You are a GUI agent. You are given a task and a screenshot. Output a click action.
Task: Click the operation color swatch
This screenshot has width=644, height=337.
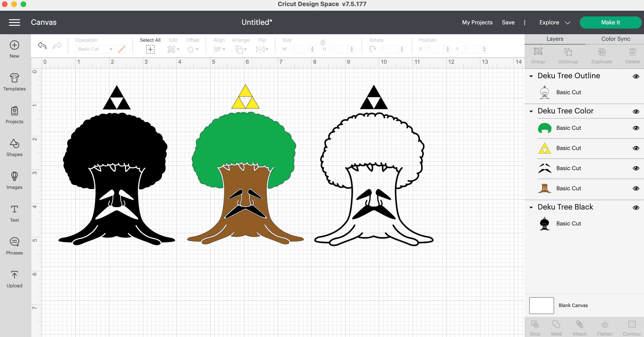[122, 49]
